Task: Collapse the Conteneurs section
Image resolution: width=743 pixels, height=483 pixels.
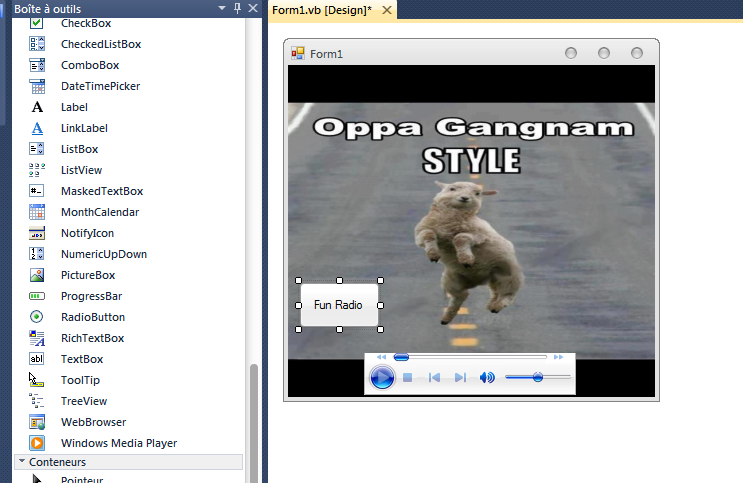Action: coord(21,461)
